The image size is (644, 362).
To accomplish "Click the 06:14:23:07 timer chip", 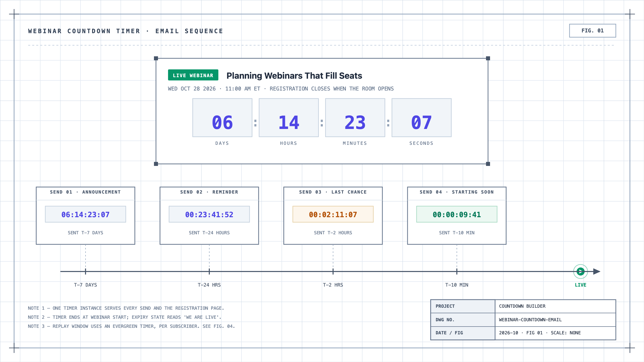I will click(x=86, y=214).
